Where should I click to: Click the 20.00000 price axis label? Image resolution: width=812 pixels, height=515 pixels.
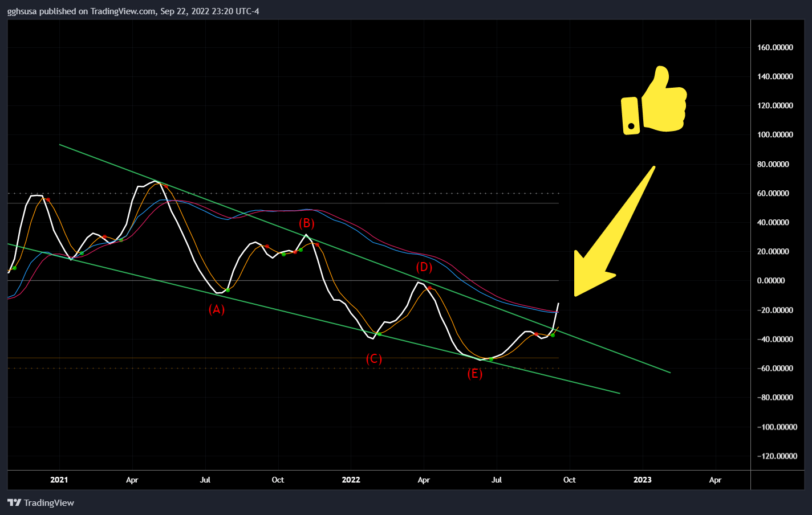point(773,251)
